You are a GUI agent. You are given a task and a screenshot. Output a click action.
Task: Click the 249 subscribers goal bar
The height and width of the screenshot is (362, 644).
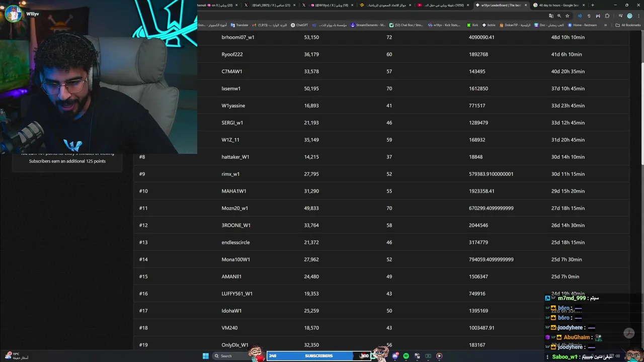point(318,356)
